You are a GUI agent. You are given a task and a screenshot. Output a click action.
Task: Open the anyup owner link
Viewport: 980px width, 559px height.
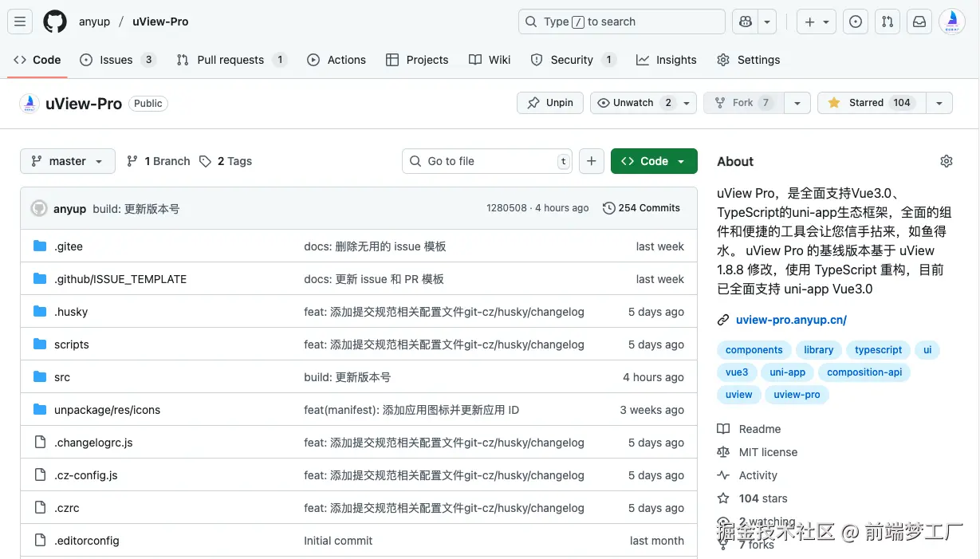94,22
